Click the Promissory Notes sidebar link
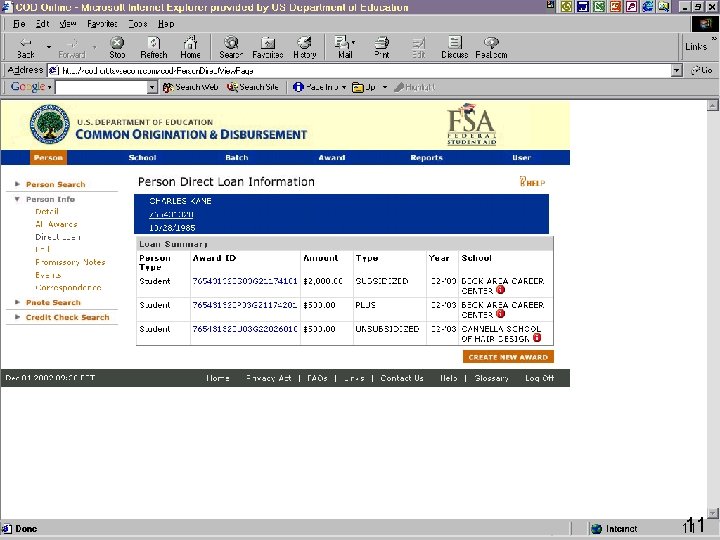This screenshot has height=540, width=720. pos(70,262)
